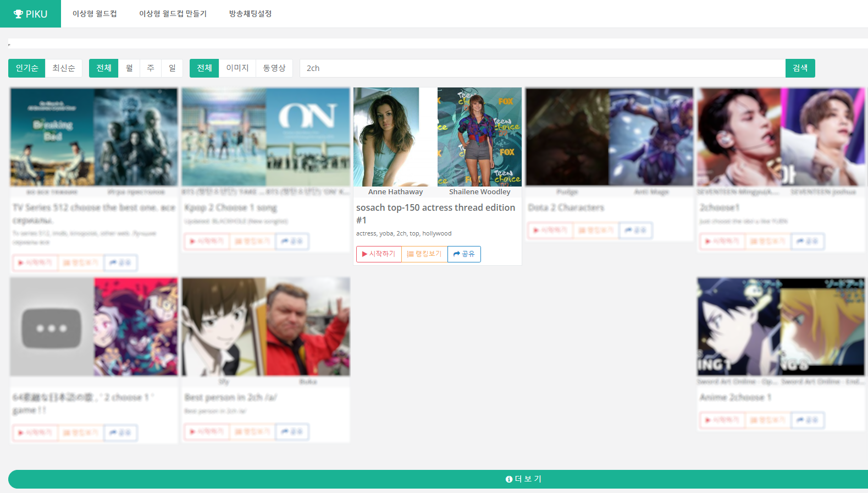Sort worldcups by 인기순

[x=27, y=68]
